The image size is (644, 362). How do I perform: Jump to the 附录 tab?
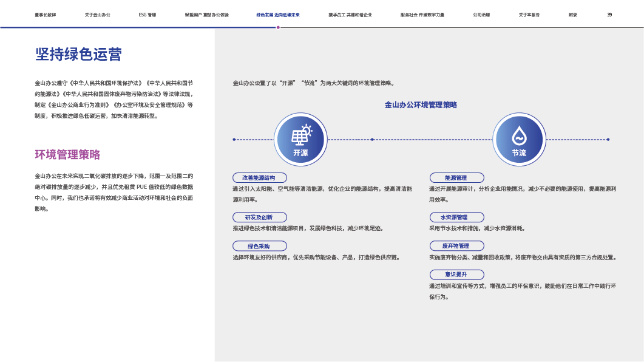[573, 15]
